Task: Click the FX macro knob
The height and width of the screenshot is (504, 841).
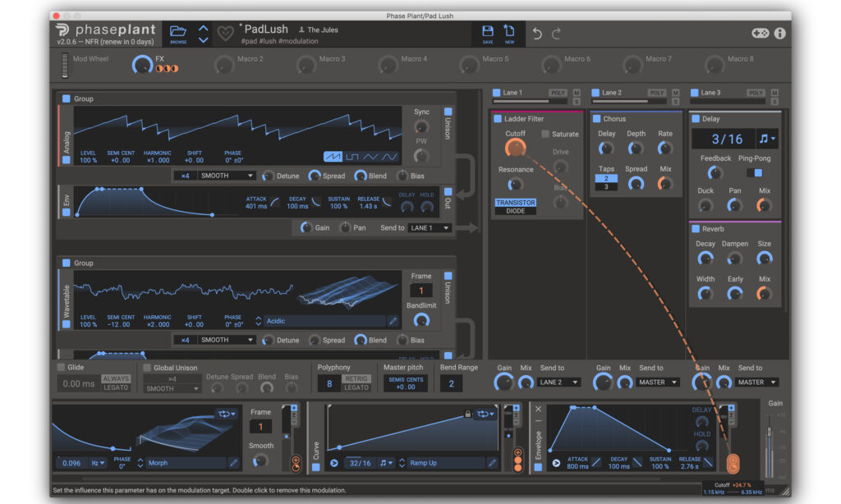Action: click(x=142, y=66)
